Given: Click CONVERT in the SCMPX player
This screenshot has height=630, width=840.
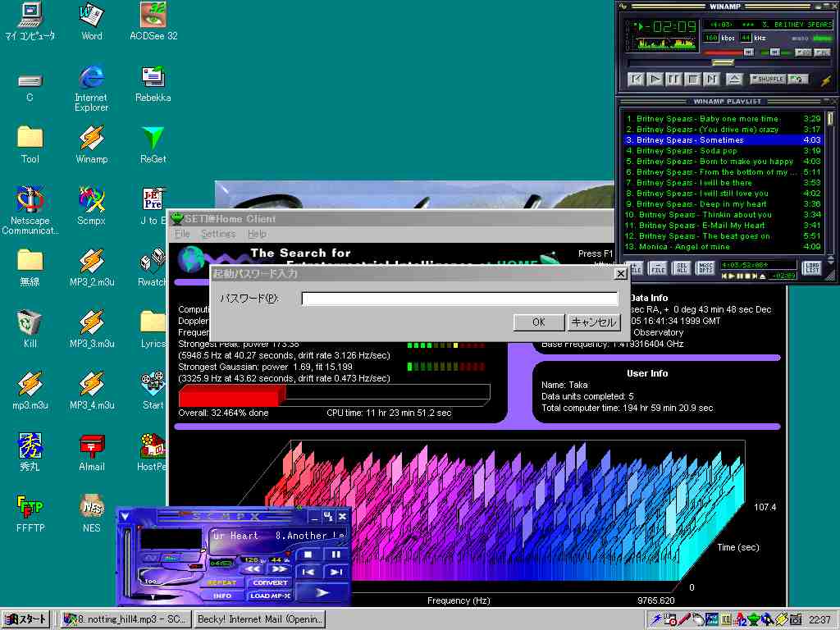Looking at the screenshot, I should pyautogui.click(x=269, y=583).
